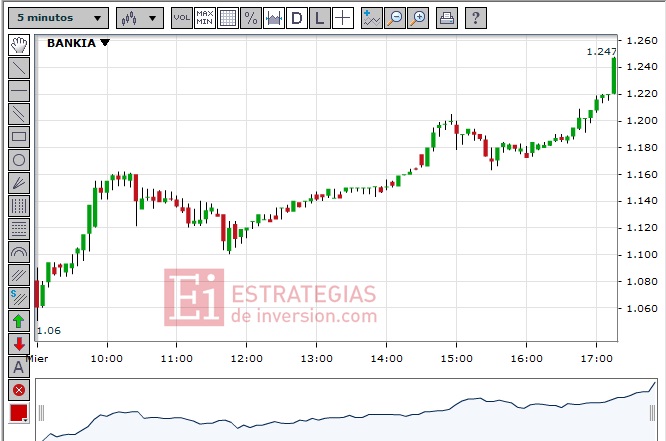Zoom in with the plus magnifier
Viewport: 666px width, 441px height.
pyautogui.click(x=418, y=18)
